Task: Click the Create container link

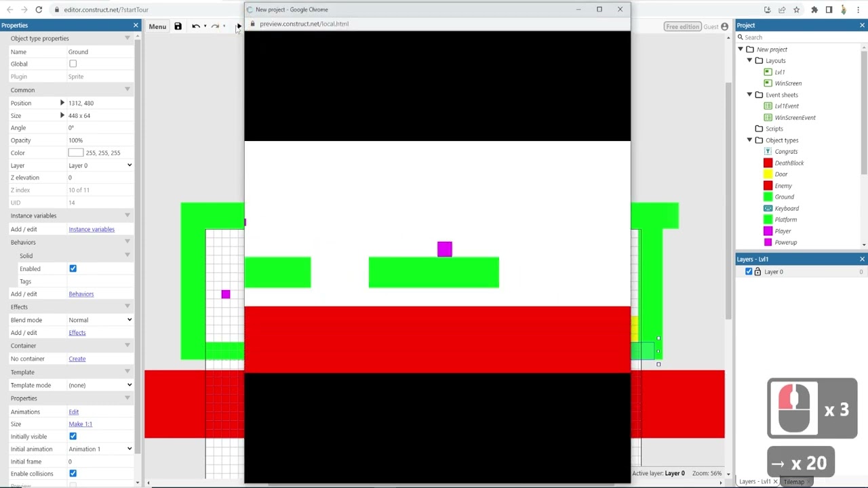Action: tap(77, 359)
